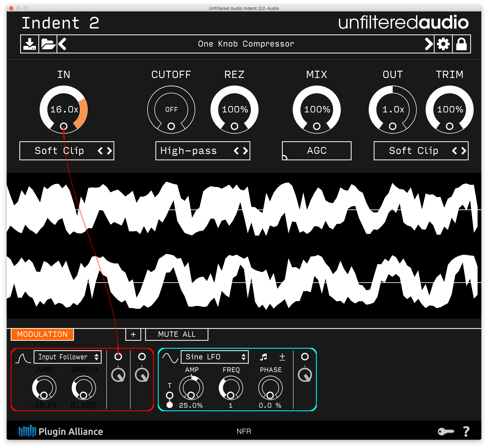Click MUTE ALL button
The image size is (488, 448).
tap(177, 335)
